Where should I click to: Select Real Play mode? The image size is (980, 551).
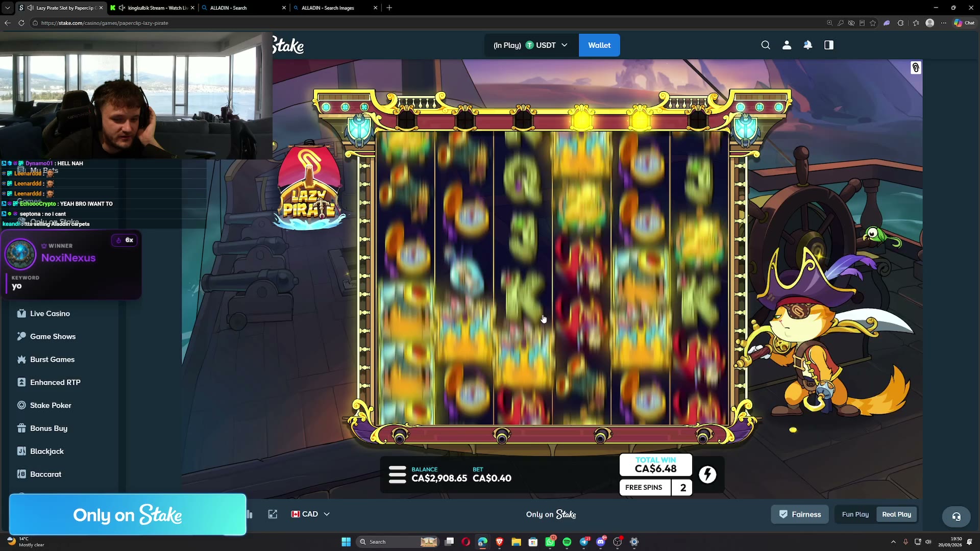[x=896, y=514]
